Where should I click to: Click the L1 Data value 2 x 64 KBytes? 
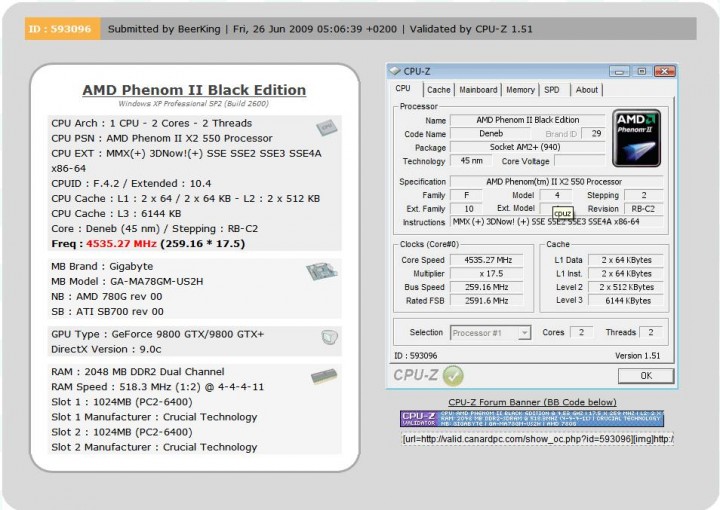click(x=626, y=260)
